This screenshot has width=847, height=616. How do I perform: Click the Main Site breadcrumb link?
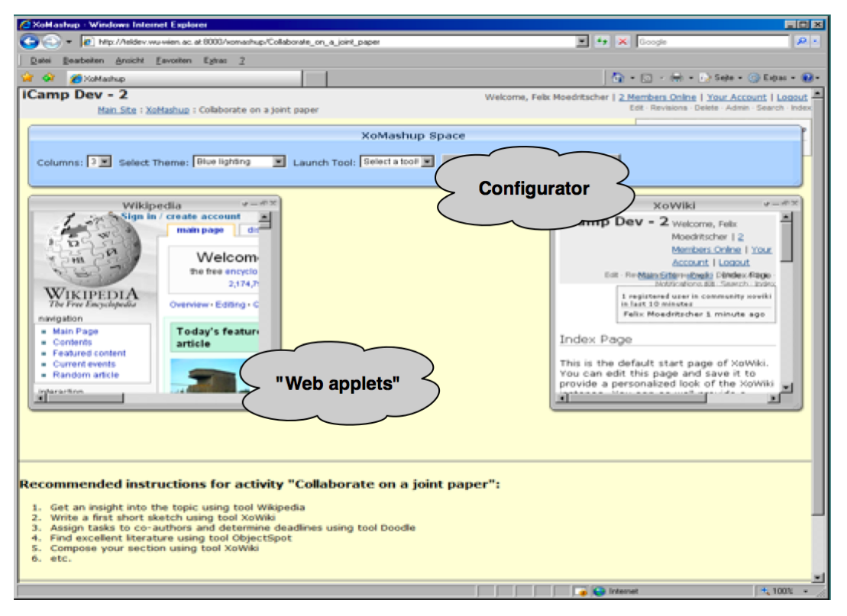(x=117, y=110)
